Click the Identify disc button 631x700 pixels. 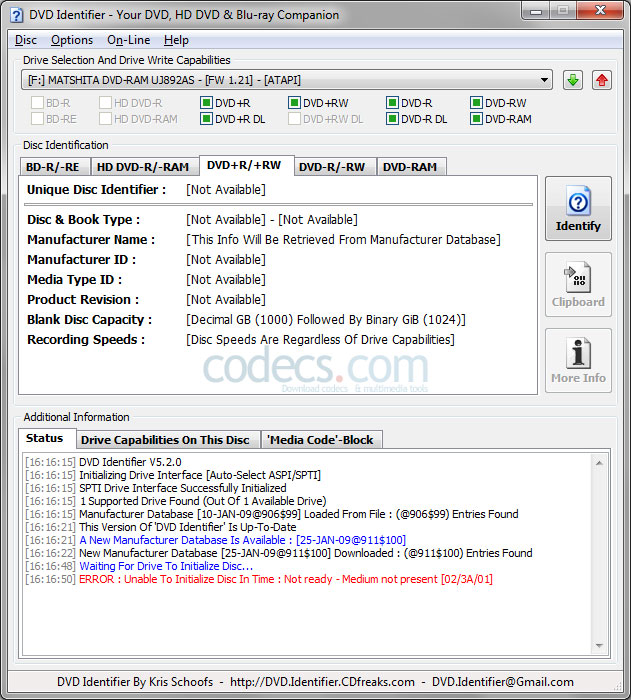click(578, 208)
